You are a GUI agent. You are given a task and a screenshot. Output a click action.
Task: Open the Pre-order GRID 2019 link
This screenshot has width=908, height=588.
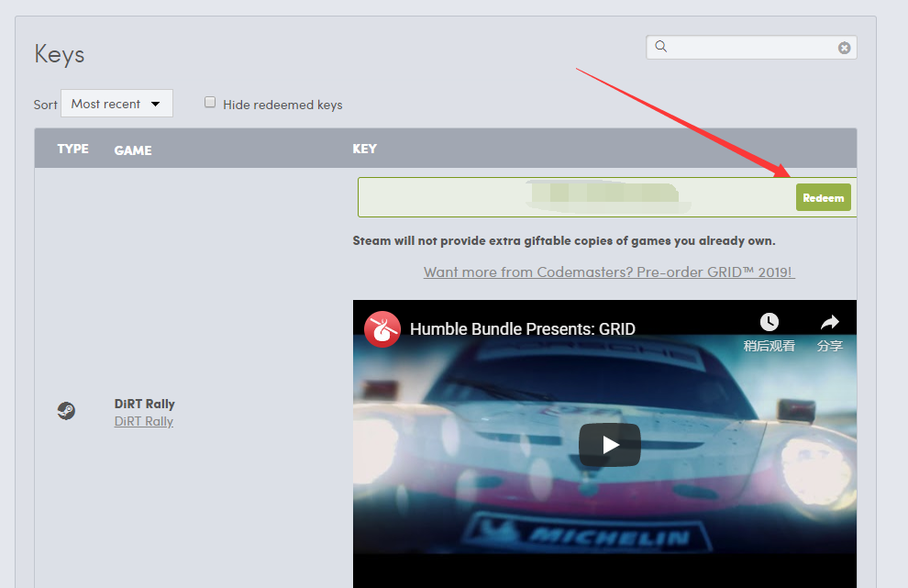[609, 272]
